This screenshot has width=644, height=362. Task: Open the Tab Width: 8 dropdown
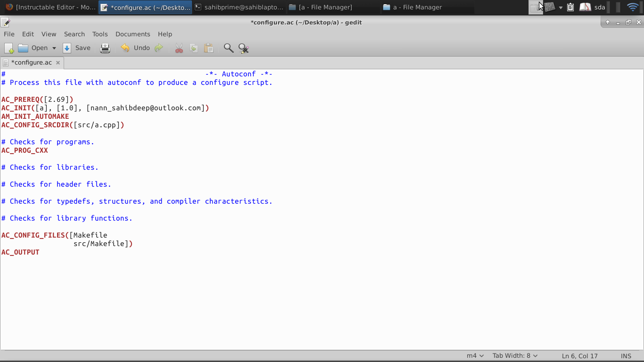[515, 356]
